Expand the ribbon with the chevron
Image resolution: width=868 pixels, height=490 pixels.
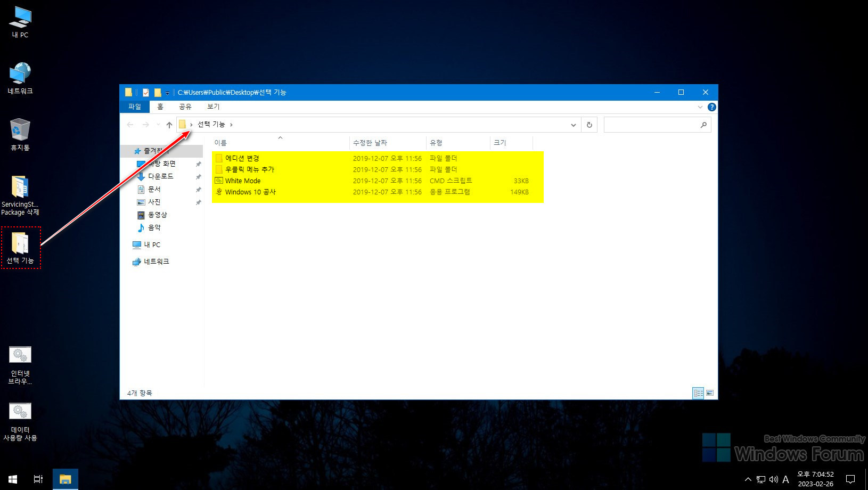click(x=700, y=107)
